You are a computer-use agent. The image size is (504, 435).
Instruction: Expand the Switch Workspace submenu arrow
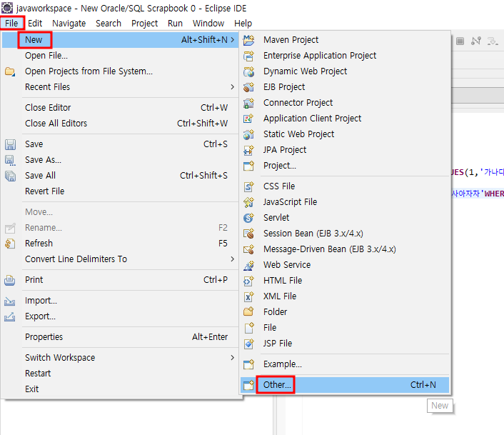point(233,358)
